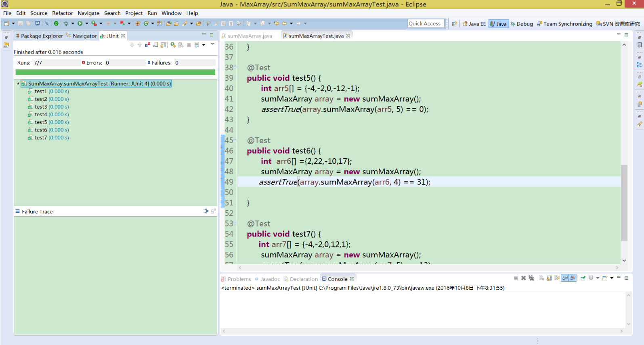Image resolution: width=644 pixels, height=345 pixels.
Task: Click the editor scroll down arrow
Action: [624, 261]
